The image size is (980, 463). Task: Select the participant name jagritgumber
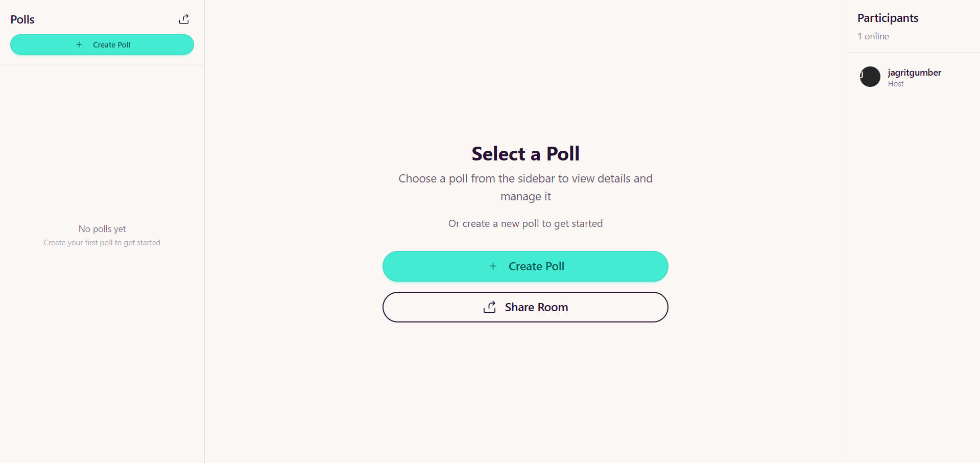pyautogui.click(x=914, y=73)
